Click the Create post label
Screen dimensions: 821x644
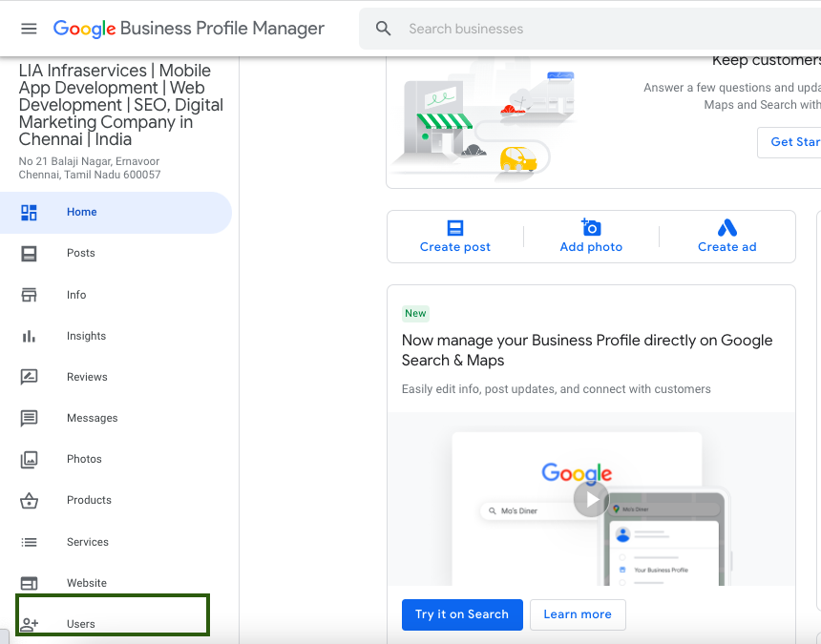455,247
